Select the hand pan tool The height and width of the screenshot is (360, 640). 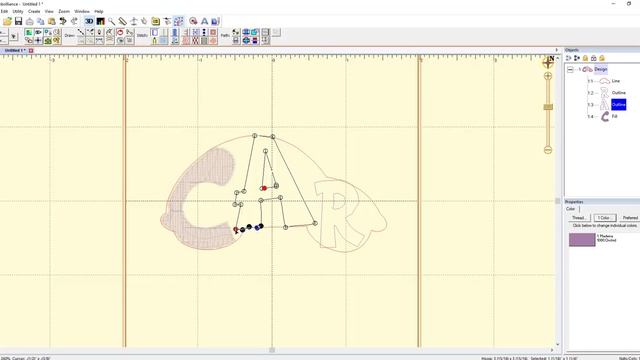click(144, 21)
